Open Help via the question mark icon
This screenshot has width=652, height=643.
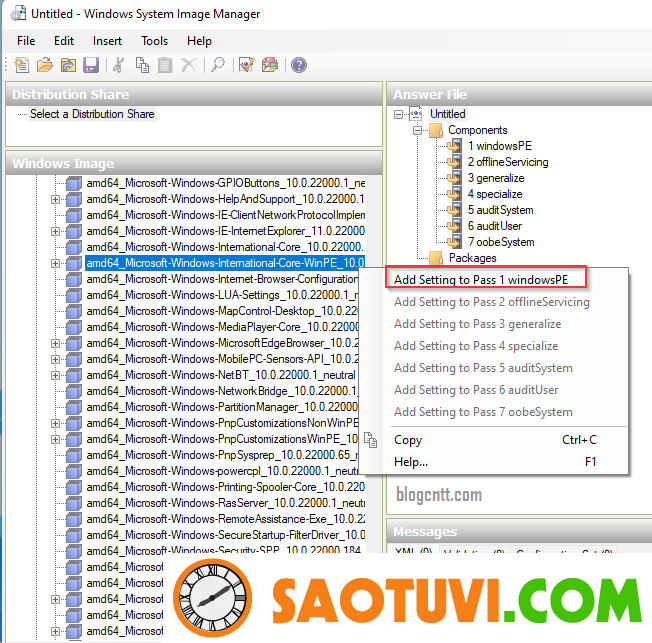click(x=299, y=65)
